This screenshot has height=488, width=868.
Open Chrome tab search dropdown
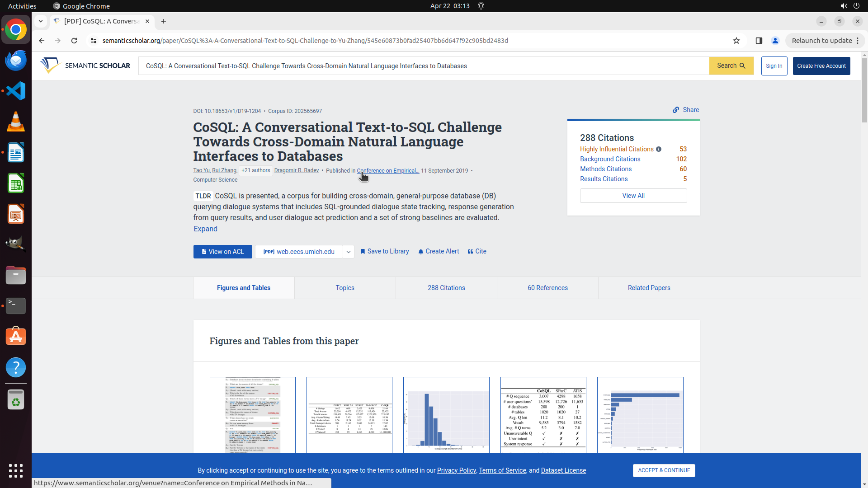(41, 21)
